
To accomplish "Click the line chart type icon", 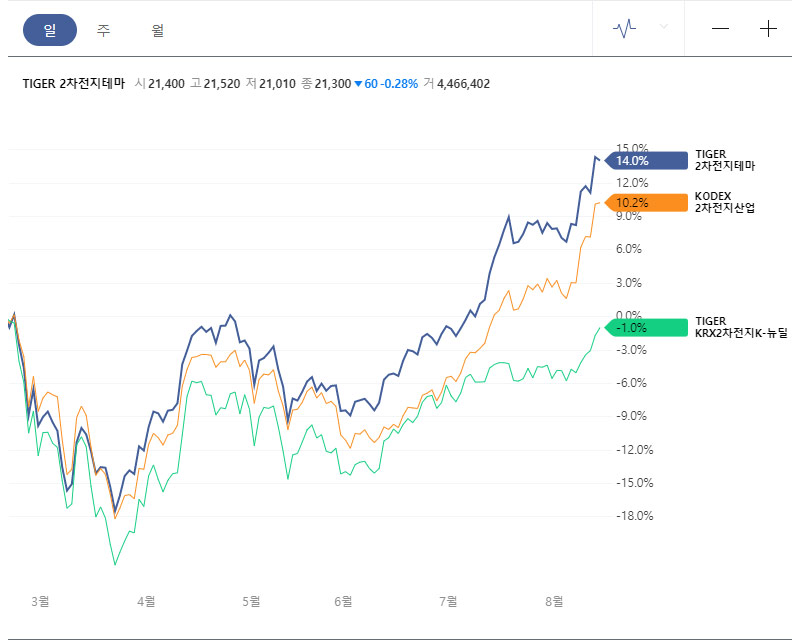I will tap(624, 28).
